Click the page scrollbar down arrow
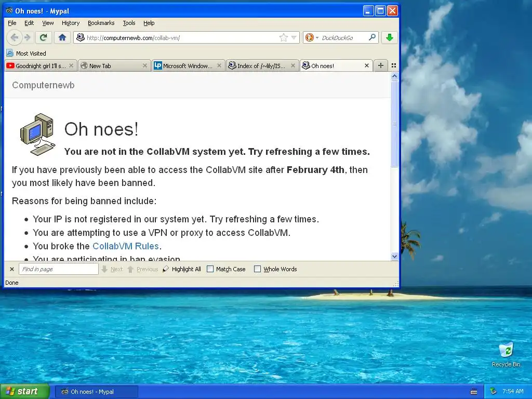Viewport: 532px width, 399px height. pyautogui.click(x=394, y=257)
